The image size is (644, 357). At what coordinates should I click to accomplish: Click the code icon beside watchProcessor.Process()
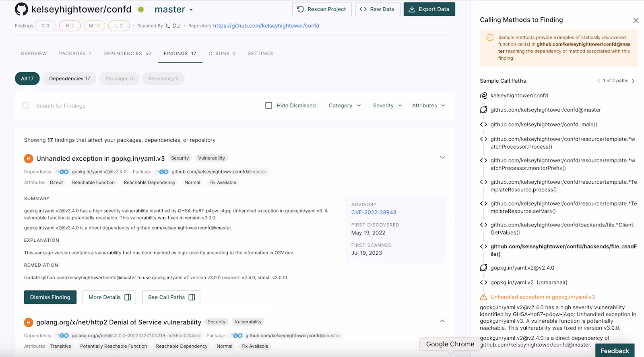coord(483,139)
